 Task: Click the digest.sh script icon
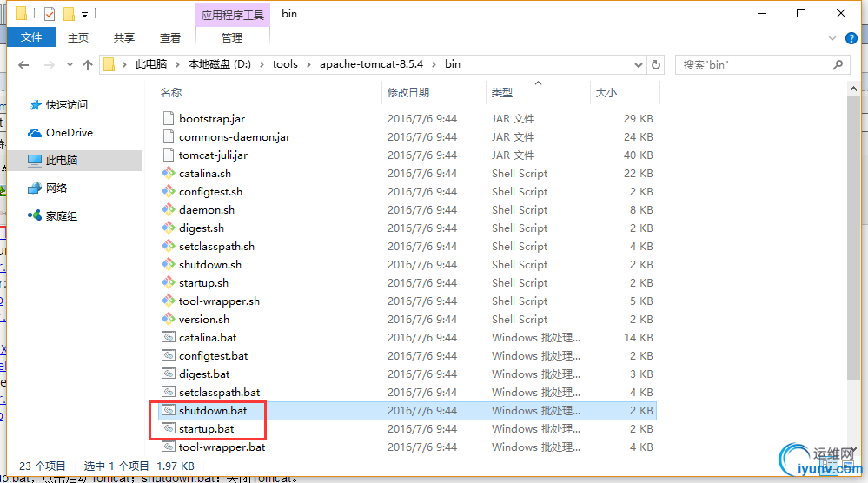(169, 228)
